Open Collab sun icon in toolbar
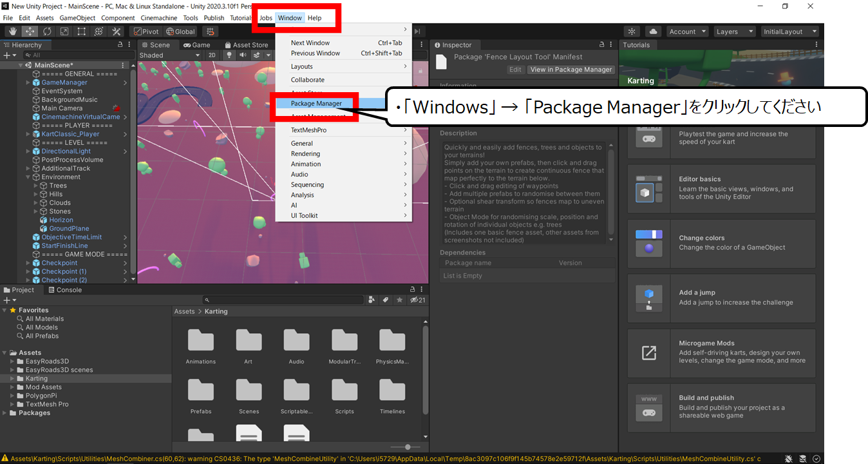 tap(632, 31)
